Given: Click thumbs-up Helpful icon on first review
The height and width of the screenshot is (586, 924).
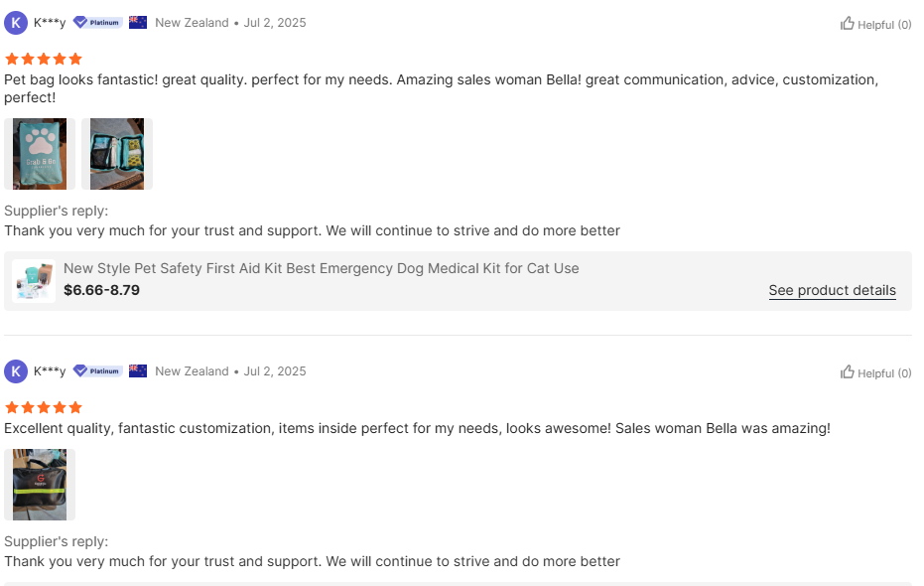Looking at the screenshot, I should [x=848, y=24].
